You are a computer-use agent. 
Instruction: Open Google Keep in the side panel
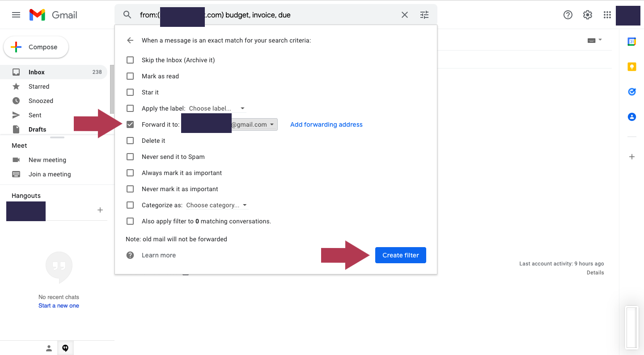coord(631,66)
